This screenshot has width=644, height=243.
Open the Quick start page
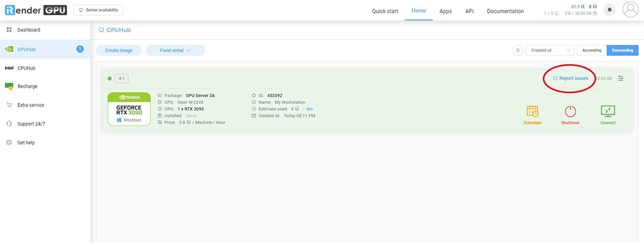385,11
